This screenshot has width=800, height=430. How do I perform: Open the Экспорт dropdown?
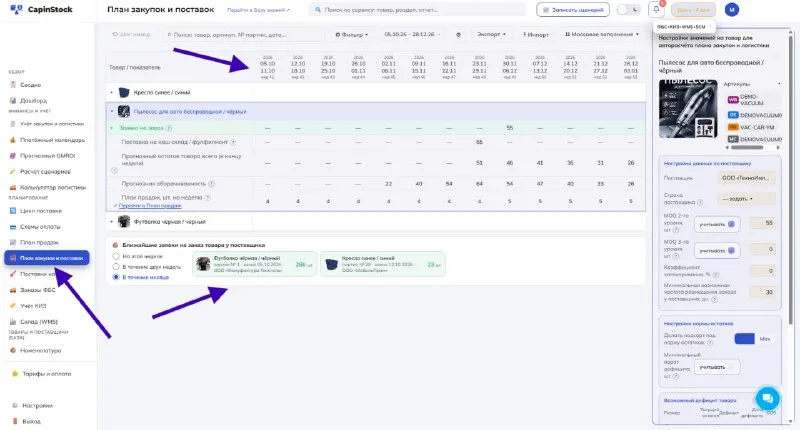point(491,34)
